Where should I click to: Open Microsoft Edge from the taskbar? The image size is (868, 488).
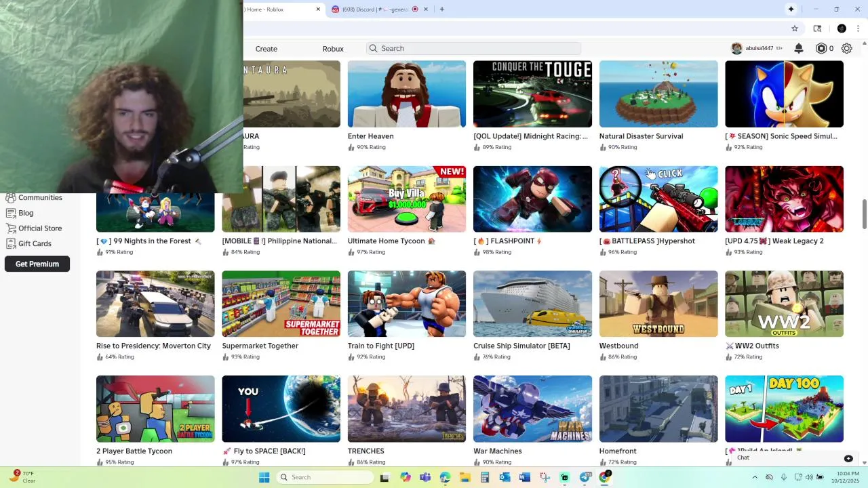pyautogui.click(x=445, y=477)
